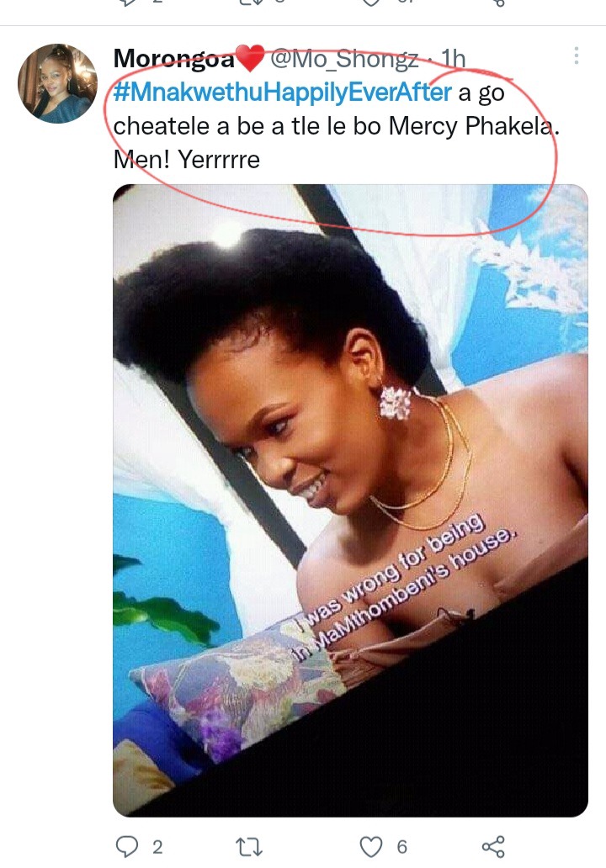
Task: Tap the cut-off share icon of the tweet above
Action: point(498,3)
